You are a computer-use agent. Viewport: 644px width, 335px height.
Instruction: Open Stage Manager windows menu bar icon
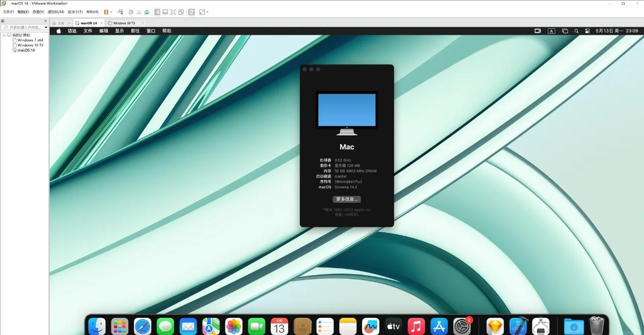pos(565,31)
